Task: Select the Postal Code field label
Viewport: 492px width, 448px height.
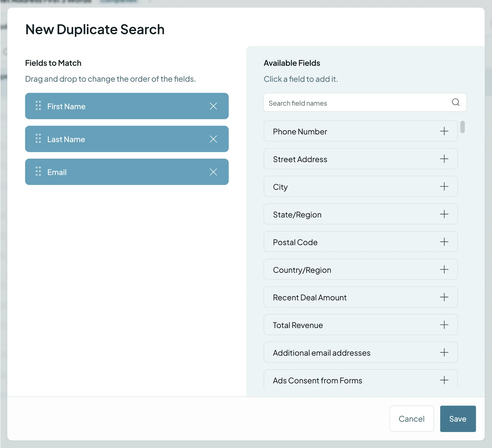Action: (x=295, y=242)
